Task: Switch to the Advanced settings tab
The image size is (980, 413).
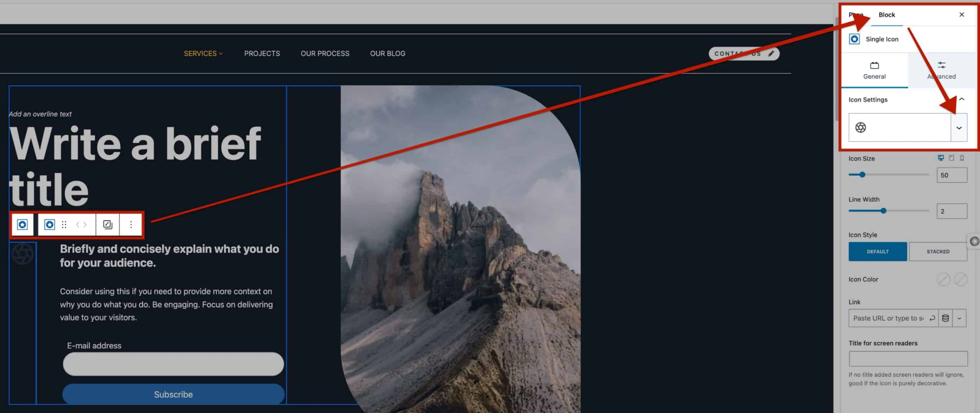Action: 941,70
